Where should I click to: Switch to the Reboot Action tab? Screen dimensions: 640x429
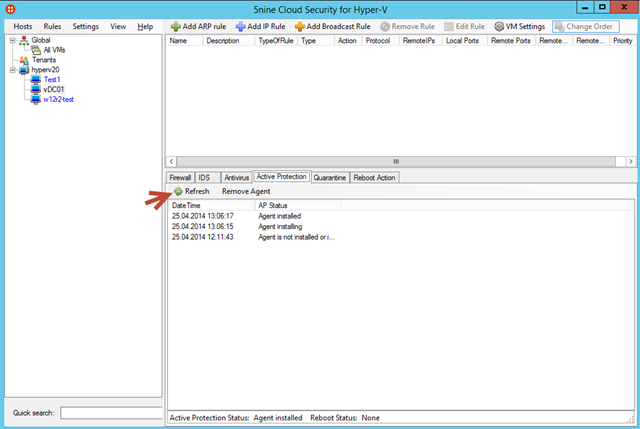click(x=374, y=178)
